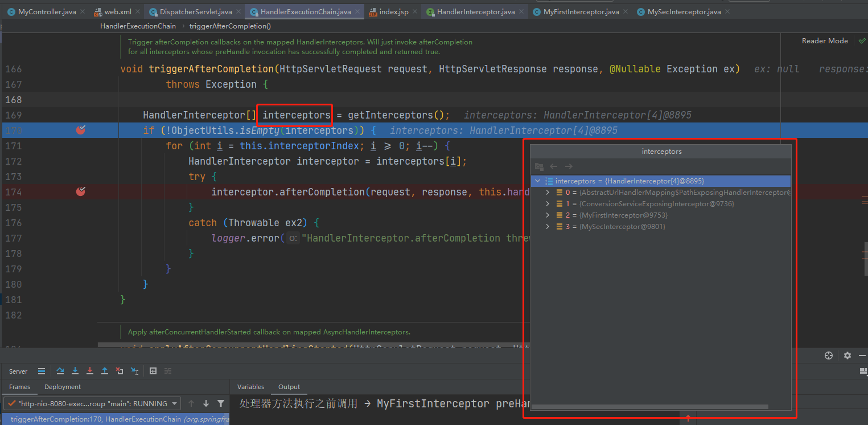
Task: Click Run to Cursor icon
Action: (134, 371)
